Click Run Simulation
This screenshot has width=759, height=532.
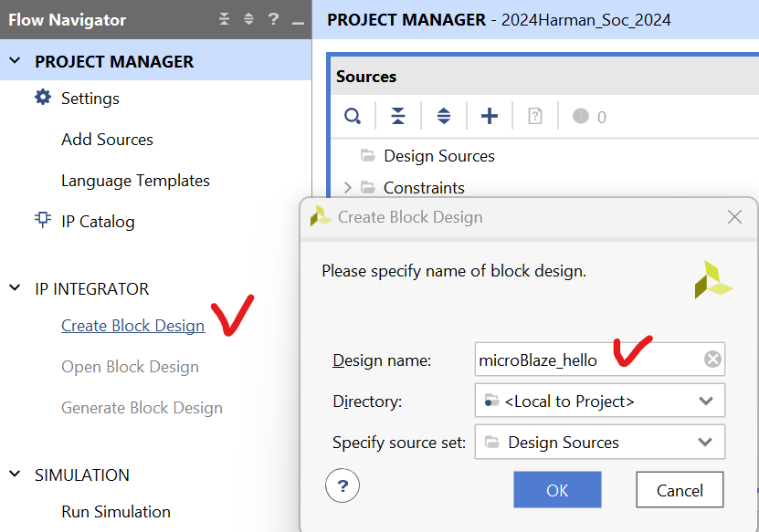[116, 512]
